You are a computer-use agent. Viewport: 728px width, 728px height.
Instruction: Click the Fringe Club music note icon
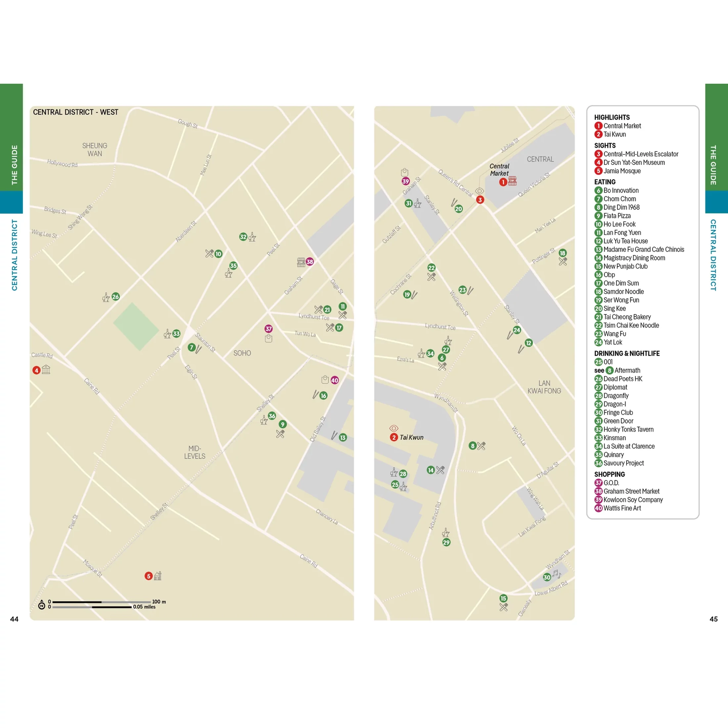pyautogui.click(x=556, y=574)
